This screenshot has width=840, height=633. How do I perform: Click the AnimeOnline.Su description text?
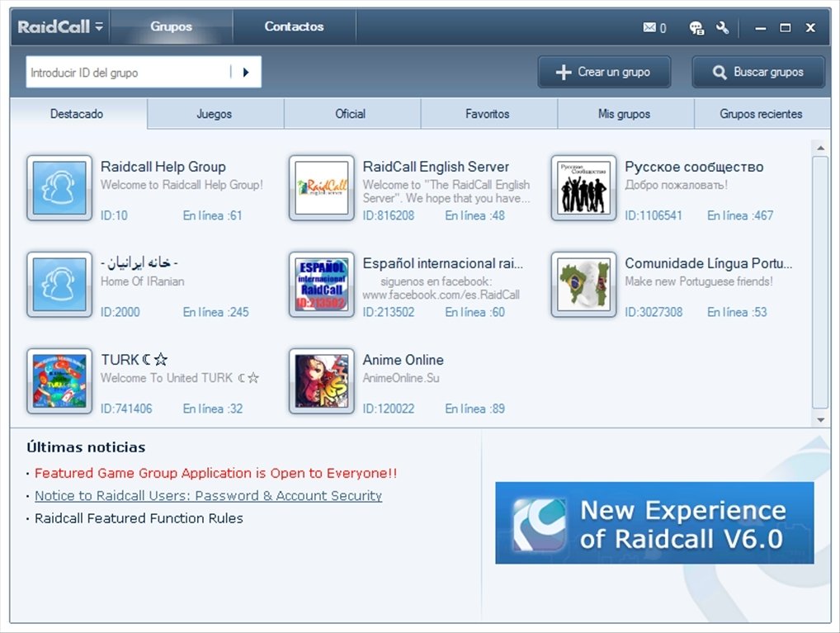(401, 378)
